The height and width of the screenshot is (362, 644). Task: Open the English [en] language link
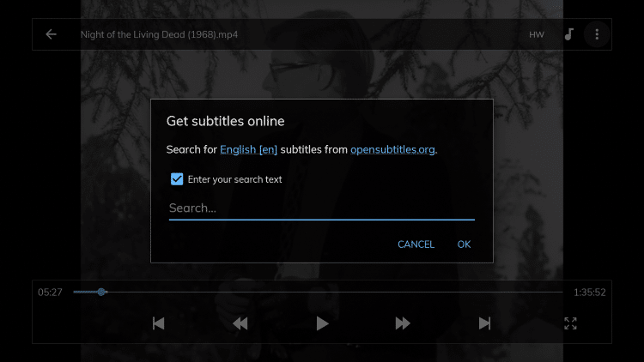click(x=248, y=149)
